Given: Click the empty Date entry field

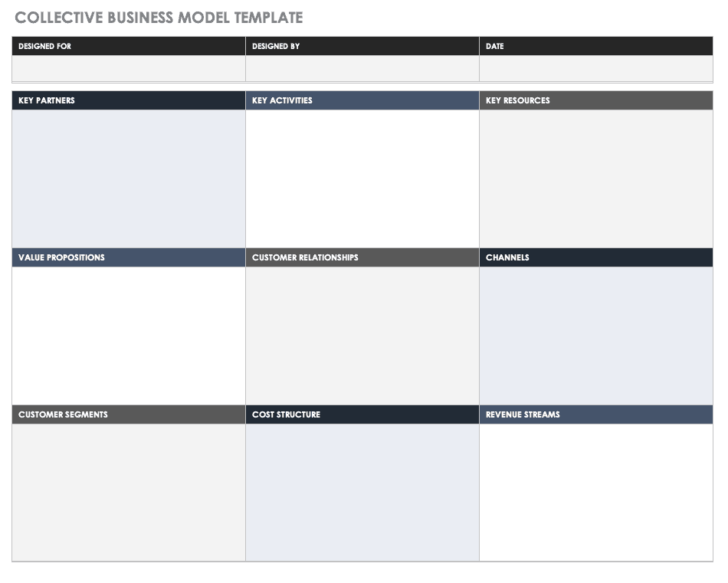Looking at the screenshot, I should [x=595, y=69].
